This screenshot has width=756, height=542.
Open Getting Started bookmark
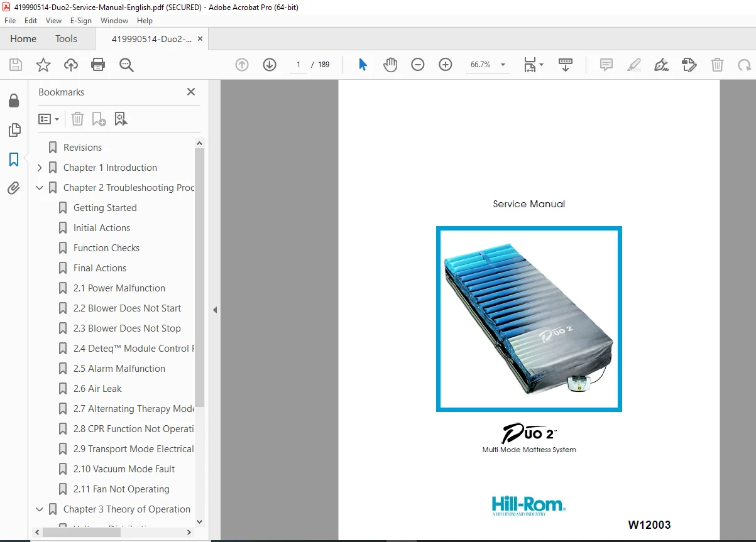[105, 208]
